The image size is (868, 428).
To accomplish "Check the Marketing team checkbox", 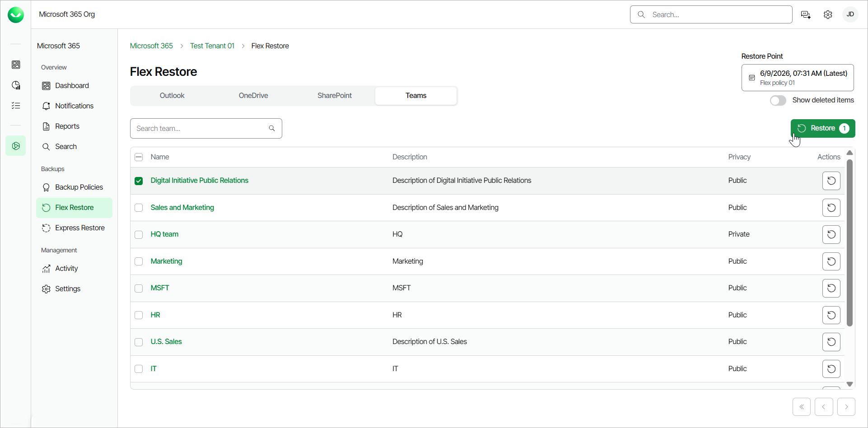I will [139, 261].
